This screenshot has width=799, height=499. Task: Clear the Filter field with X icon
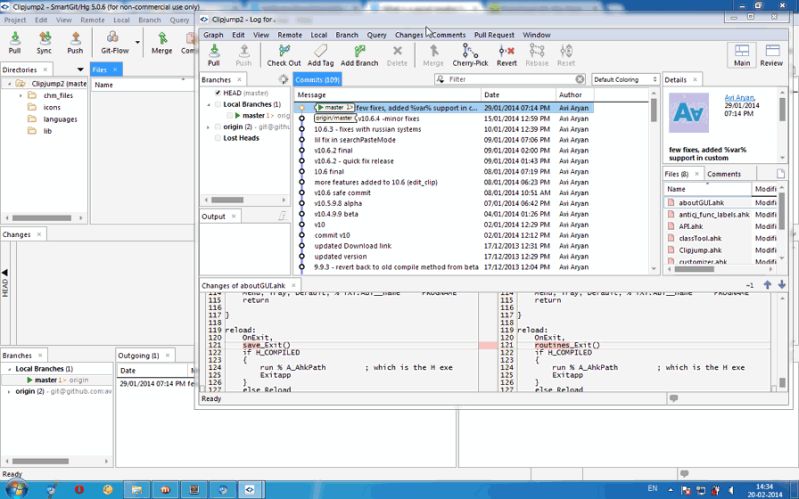tap(580, 79)
